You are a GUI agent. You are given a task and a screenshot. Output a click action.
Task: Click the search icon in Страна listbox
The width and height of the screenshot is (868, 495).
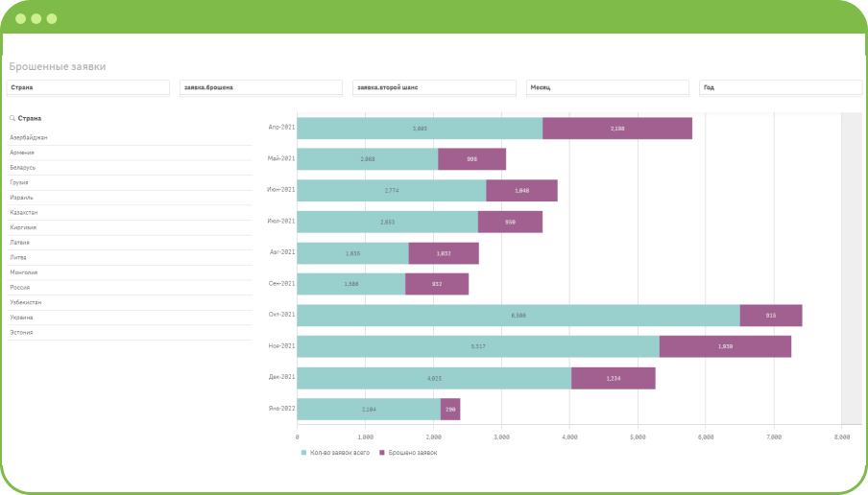point(12,119)
